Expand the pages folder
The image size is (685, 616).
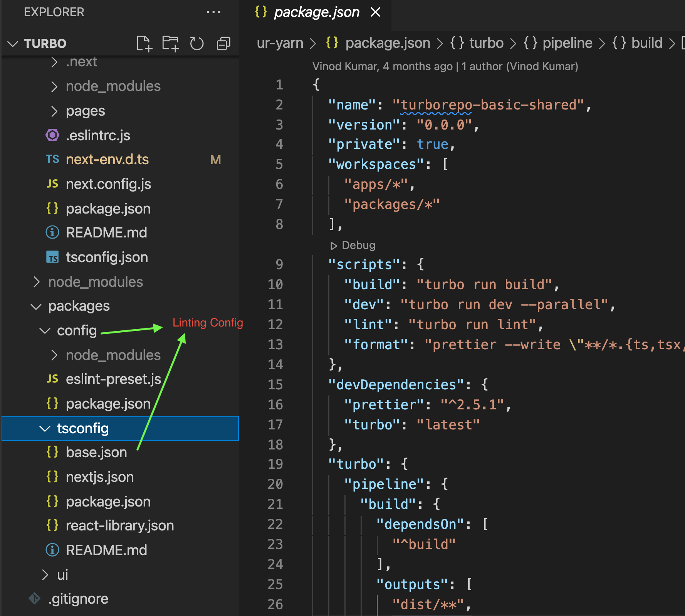[120, 111]
